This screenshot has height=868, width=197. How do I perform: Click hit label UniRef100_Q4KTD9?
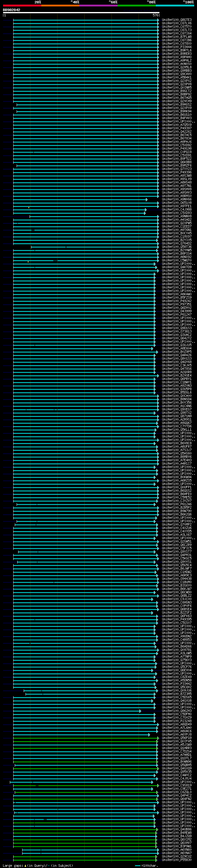pyautogui.click(x=176, y=267)
